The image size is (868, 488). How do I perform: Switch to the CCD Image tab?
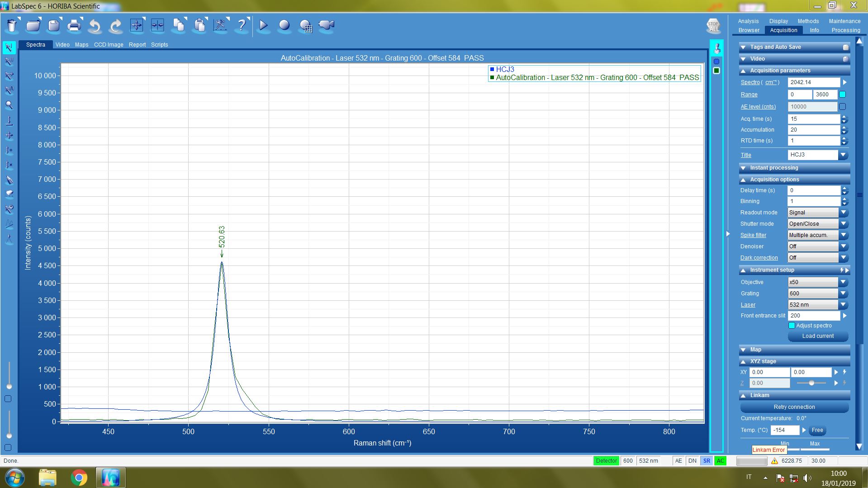(109, 45)
